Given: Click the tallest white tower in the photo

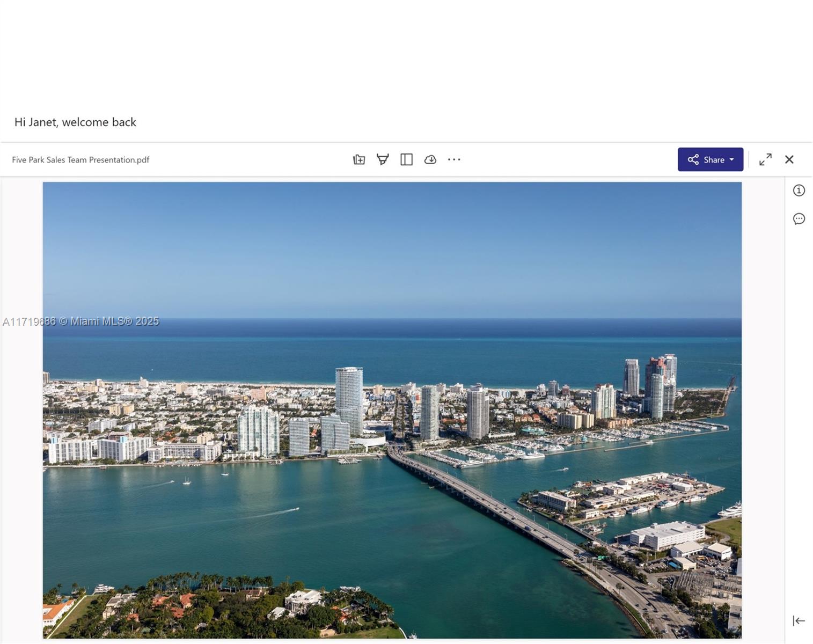Looking at the screenshot, I should (349, 400).
